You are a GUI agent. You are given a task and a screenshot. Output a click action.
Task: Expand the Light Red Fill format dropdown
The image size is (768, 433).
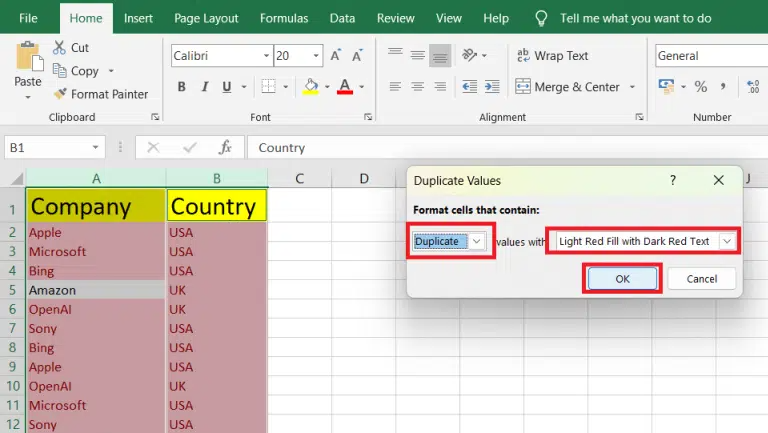coord(727,241)
